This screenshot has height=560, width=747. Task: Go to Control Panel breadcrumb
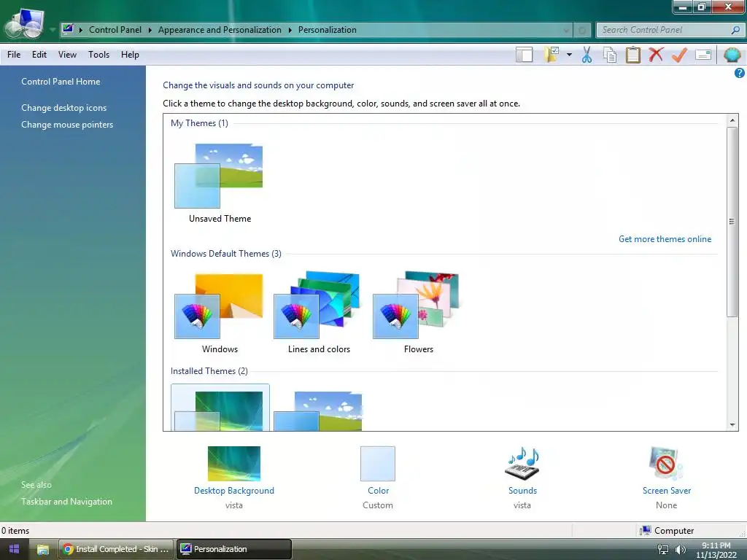[115, 30]
